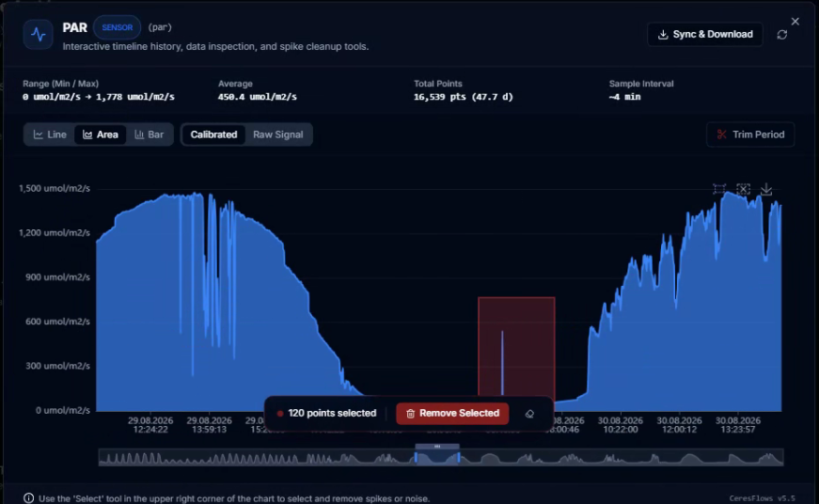Switch chart to Area view
Image resolution: width=819 pixels, height=504 pixels.
[101, 134]
